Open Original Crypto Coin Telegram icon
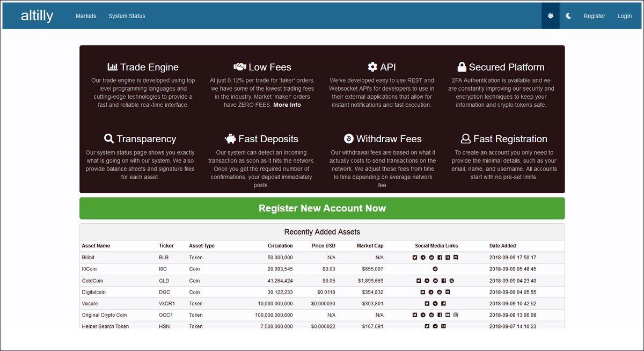The width and height of the screenshot is (644, 351). coord(423,315)
